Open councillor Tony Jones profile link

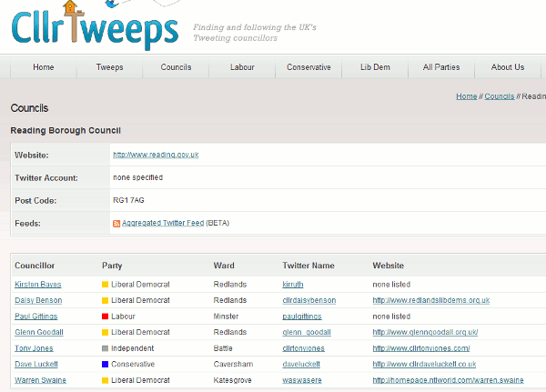34,348
